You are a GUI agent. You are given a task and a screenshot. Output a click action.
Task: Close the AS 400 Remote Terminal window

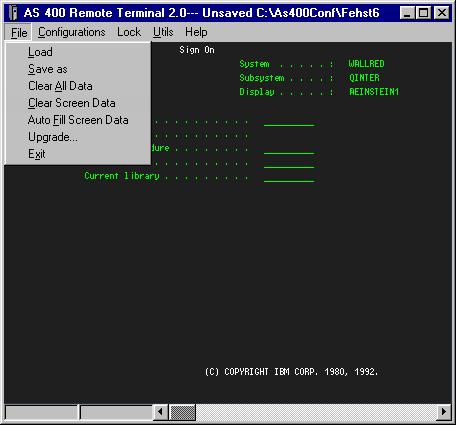pyautogui.click(x=442, y=13)
